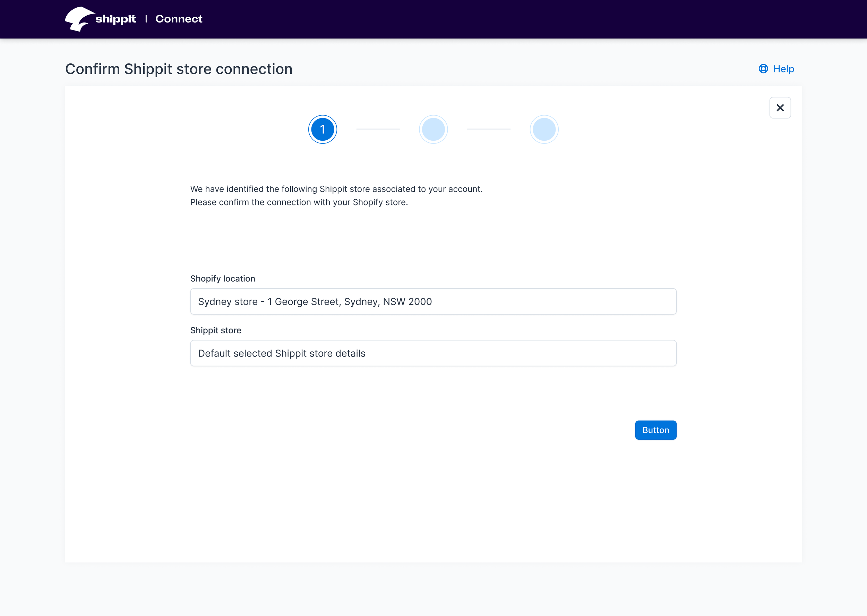
Task: Click Default selected Shippit store details text
Action: click(x=281, y=353)
